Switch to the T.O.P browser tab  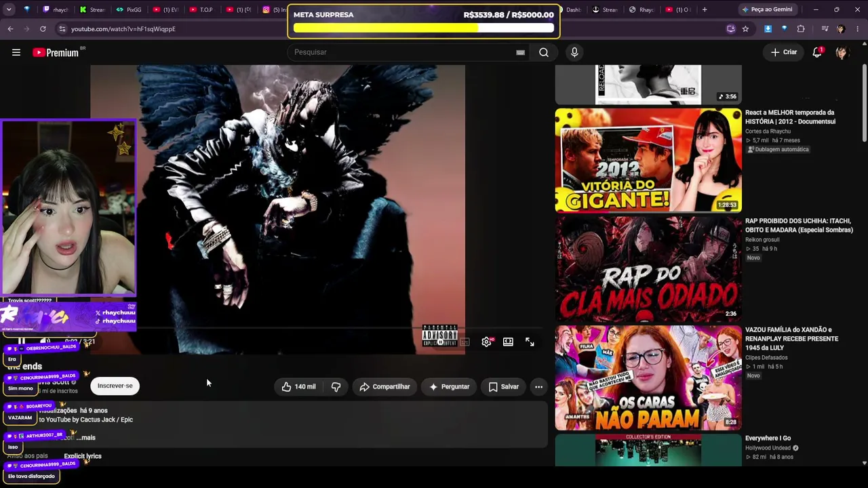point(201,9)
